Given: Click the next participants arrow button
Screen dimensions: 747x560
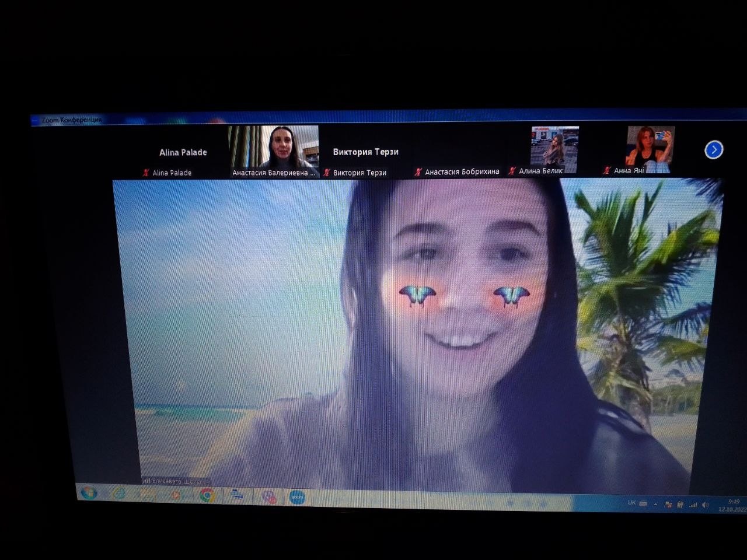Looking at the screenshot, I should click(x=714, y=150).
